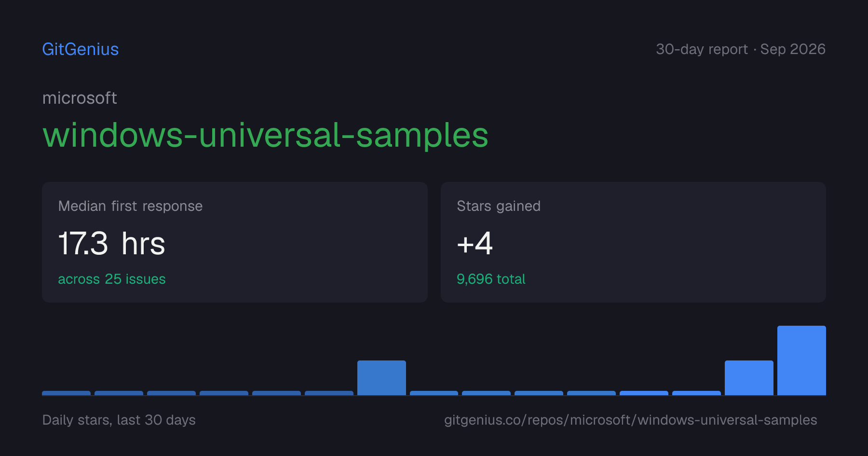Click the 17.3 hrs value
Image resolution: width=868 pixels, height=456 pixels.
tap(112, 243)
